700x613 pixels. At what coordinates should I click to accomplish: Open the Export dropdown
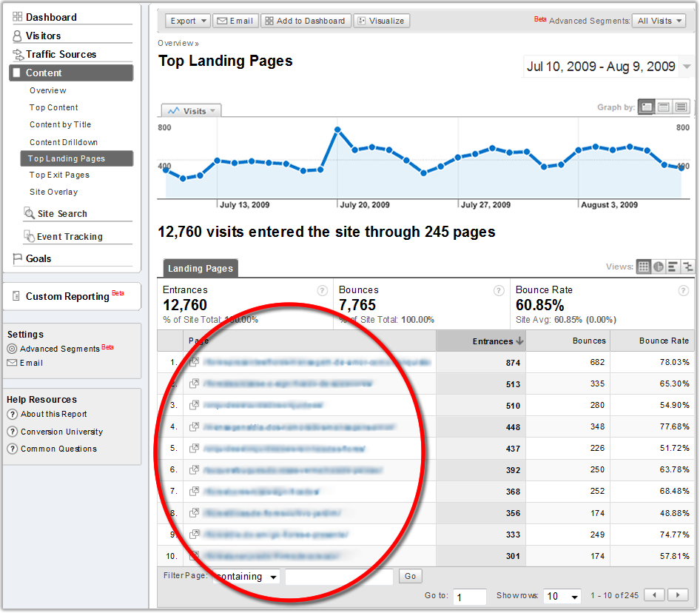(187, 21)
